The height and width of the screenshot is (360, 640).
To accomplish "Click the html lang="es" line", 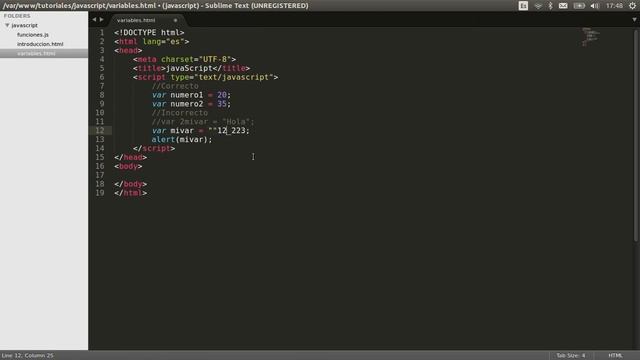I will coord(151,42).
